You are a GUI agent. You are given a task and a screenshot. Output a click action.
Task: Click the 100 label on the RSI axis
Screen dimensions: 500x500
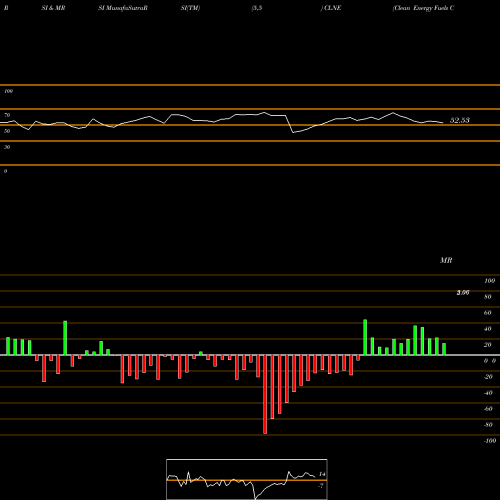coord(8,91)
